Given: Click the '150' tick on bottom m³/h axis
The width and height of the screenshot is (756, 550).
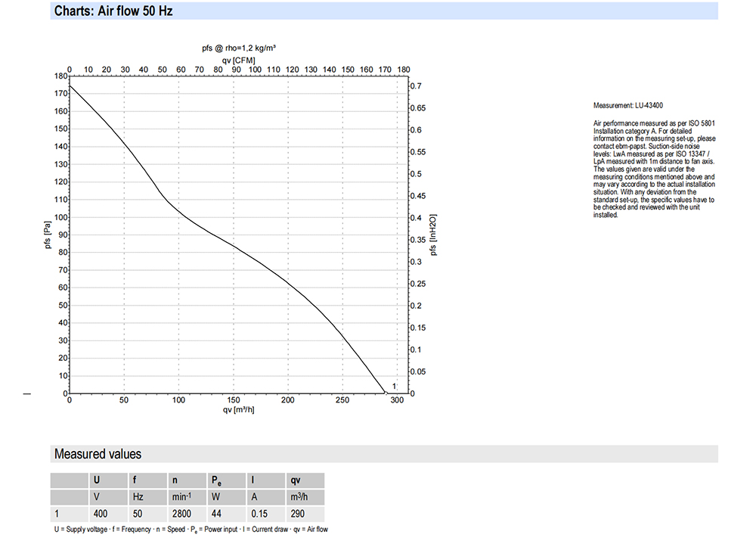Looking at the screenshot, I should pyautogui.click(x=234, y=400).
